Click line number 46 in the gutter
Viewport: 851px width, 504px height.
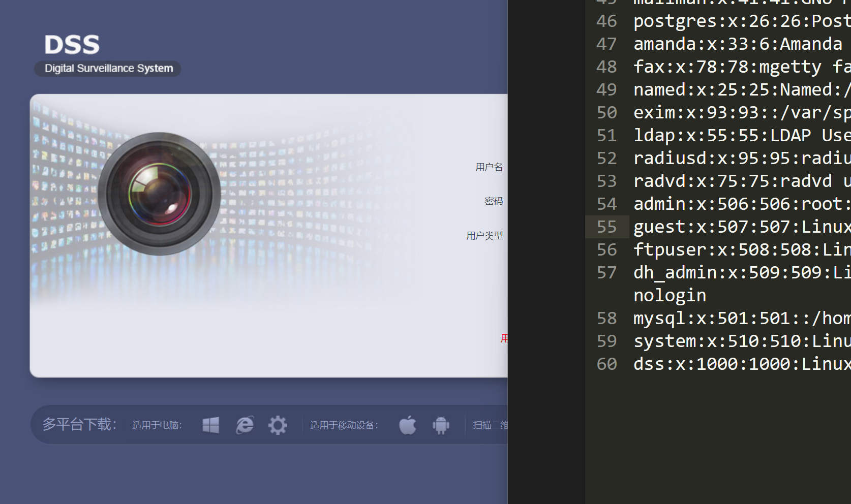click(606, 21)
